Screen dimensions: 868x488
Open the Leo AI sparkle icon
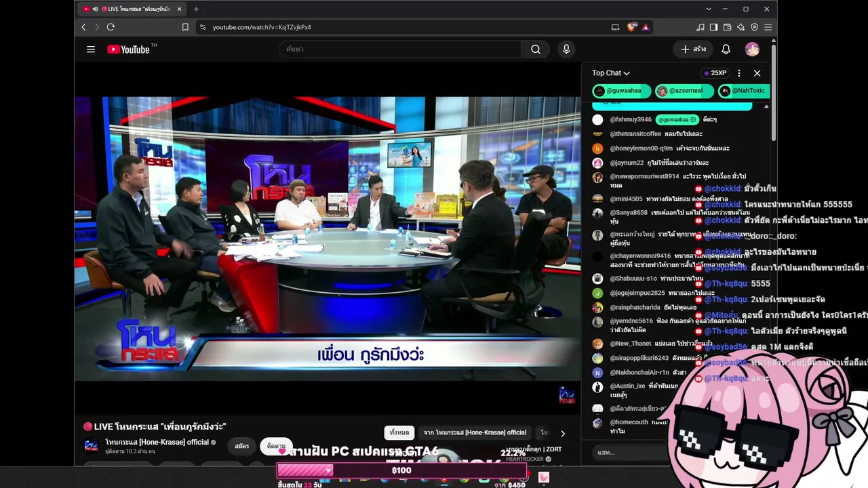click(x=741, y=27)
